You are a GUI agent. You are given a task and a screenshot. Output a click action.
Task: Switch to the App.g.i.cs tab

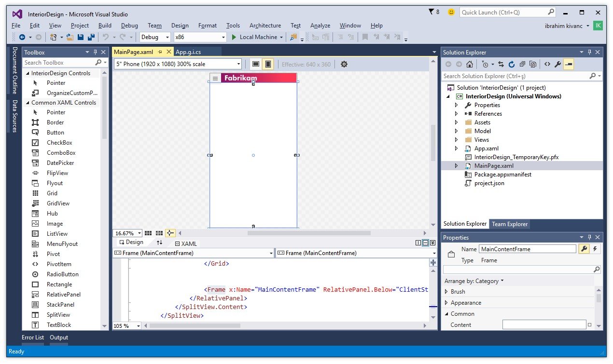coord(188,52)
